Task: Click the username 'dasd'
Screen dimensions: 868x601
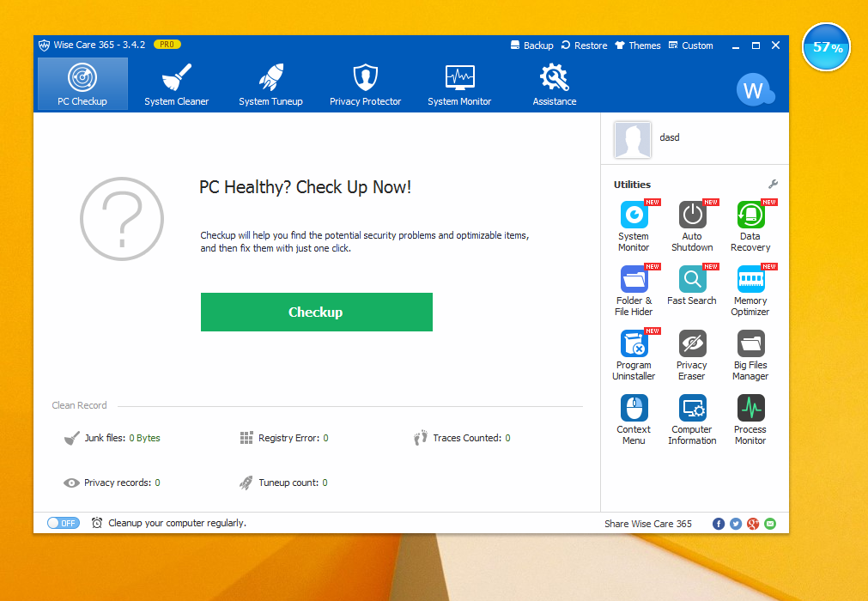Action: 670,137
